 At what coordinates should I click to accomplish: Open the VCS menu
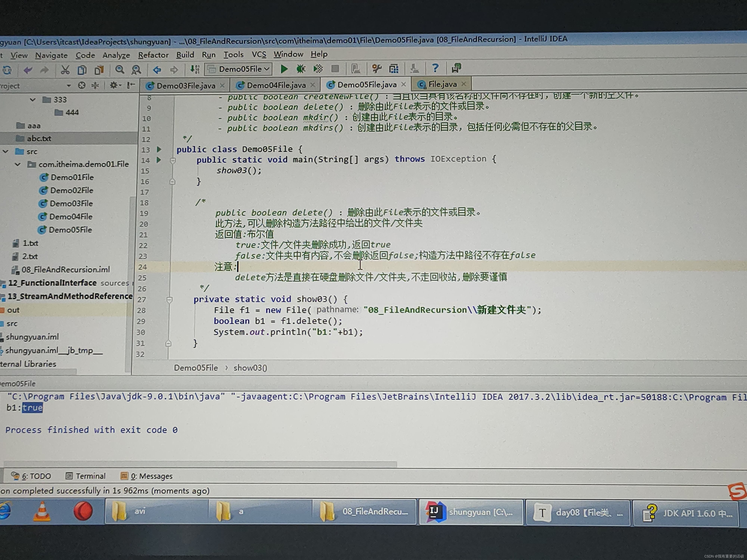[259, 54]
